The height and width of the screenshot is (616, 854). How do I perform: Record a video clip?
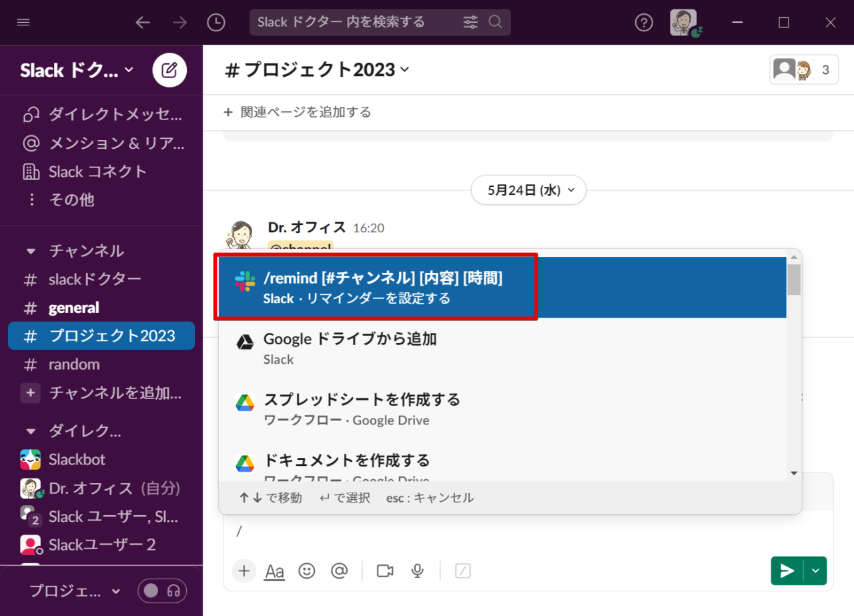tap(385, 571)
